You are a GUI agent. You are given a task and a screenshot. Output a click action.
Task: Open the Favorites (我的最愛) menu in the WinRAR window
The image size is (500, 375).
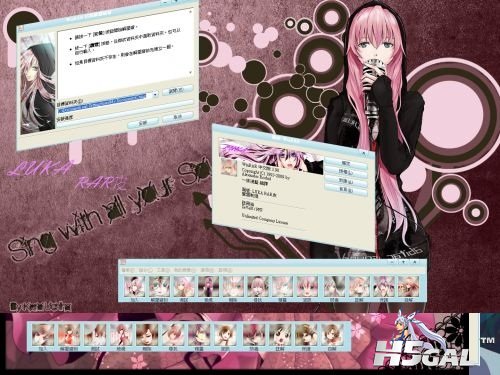point(185,270)
